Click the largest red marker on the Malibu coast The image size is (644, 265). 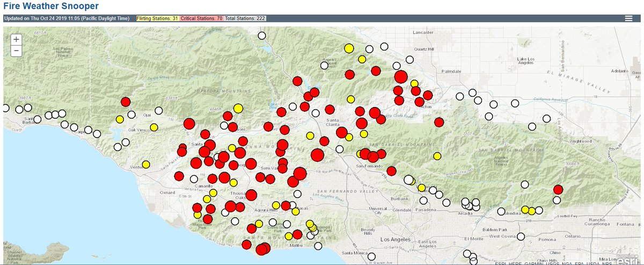pos(262,249)
